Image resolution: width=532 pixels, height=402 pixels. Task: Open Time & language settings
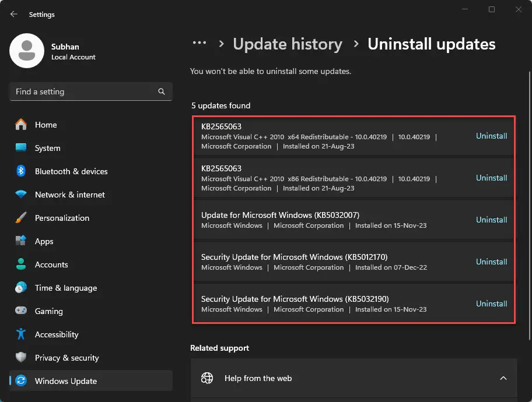click(x=91, y=288)
